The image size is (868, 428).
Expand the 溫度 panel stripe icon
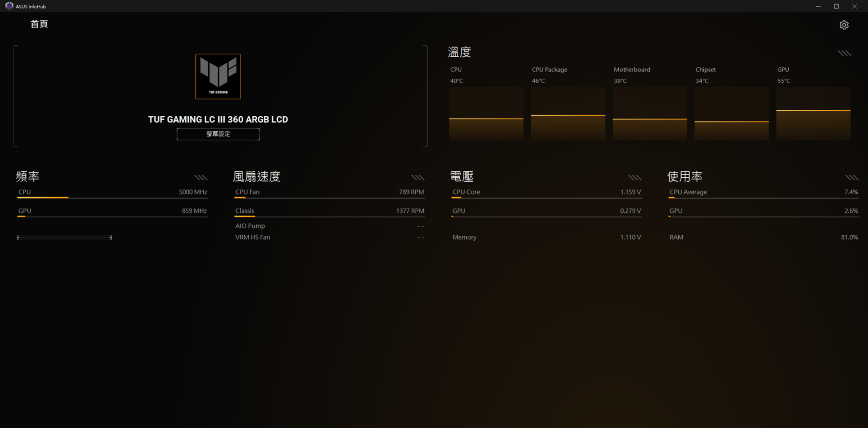(844, 53)
